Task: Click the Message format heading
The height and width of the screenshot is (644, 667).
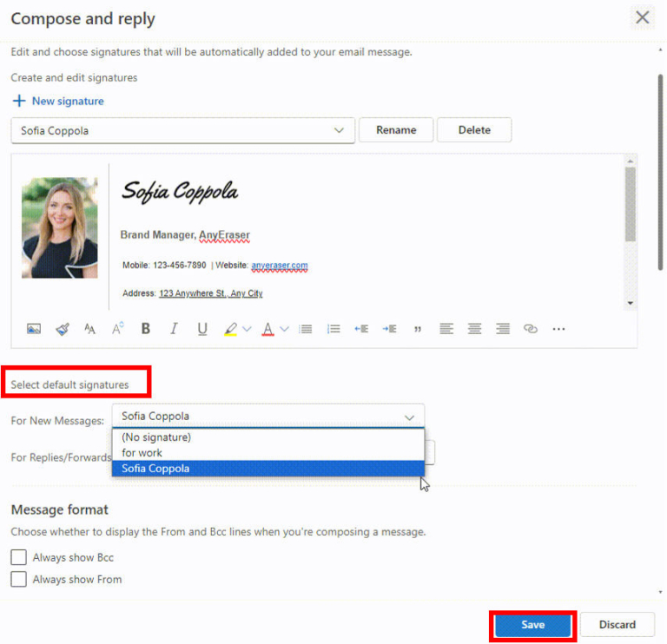Action: point(60,509)
